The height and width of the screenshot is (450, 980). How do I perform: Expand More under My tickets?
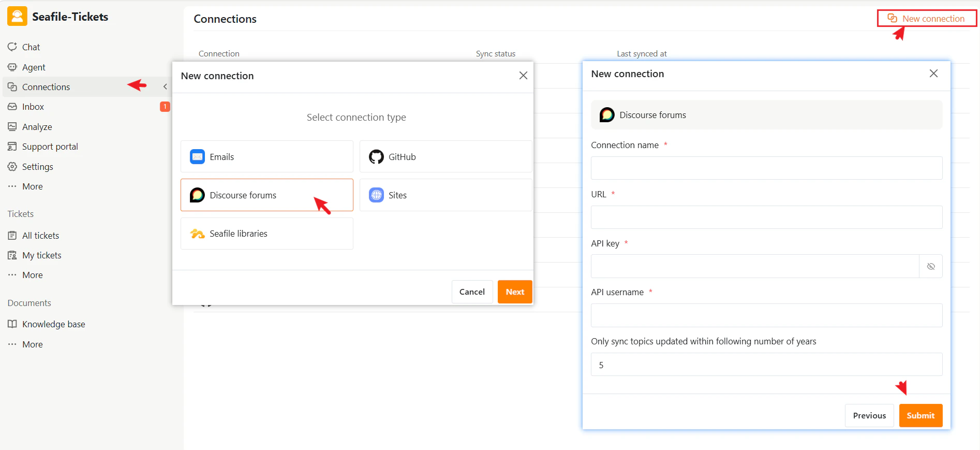click(32, 275)
